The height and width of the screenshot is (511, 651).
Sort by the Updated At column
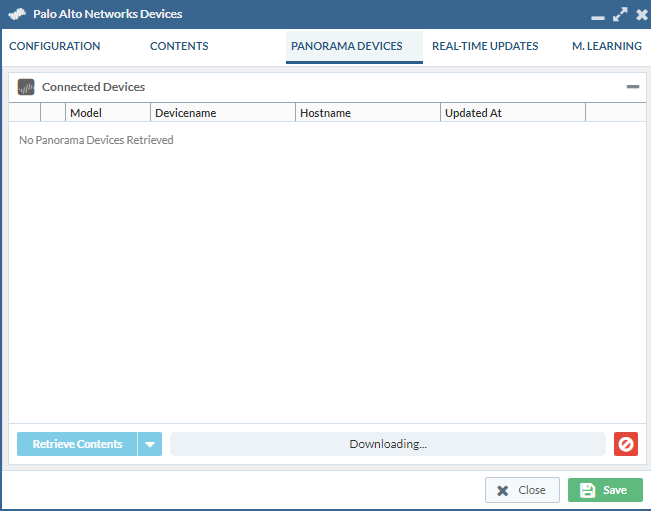[513, 113]
